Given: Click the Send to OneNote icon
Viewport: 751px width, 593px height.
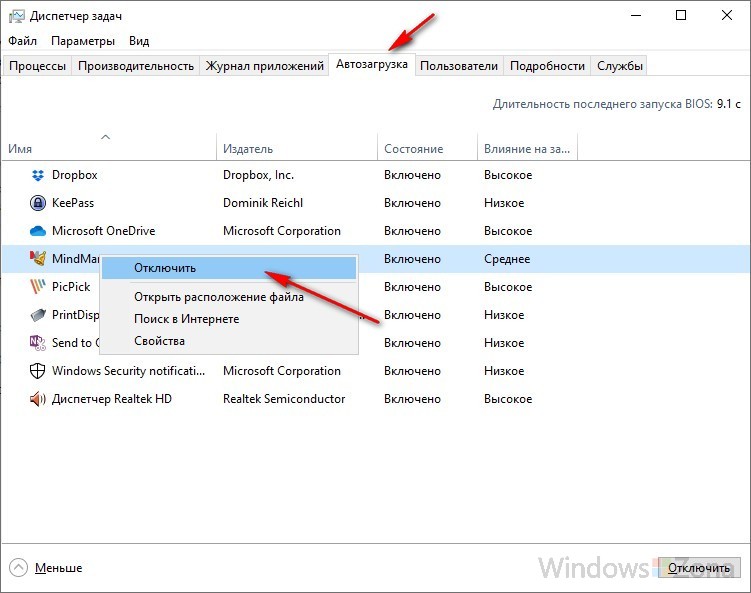Looking at the screenshot, I should (x=37, y=342).
